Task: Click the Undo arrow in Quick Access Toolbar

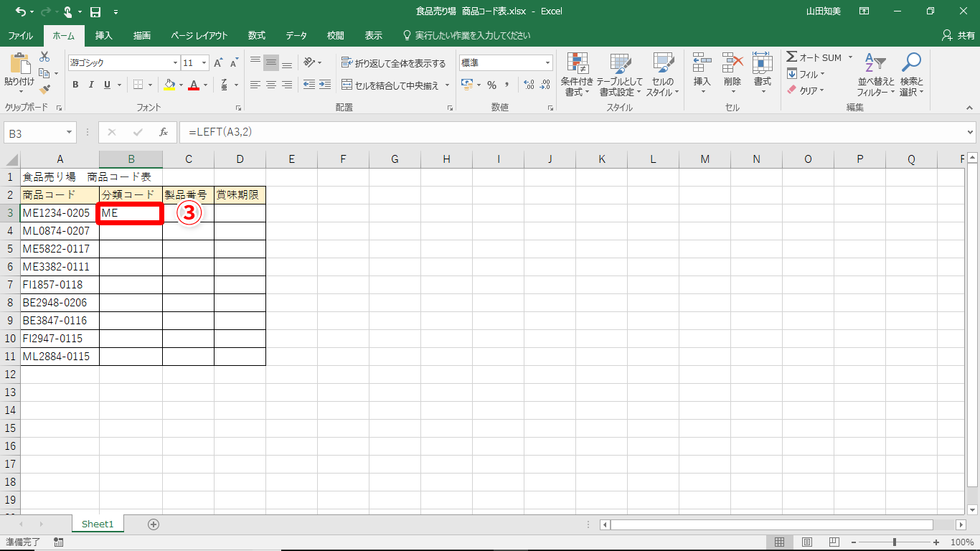Action: click(19, 11)
